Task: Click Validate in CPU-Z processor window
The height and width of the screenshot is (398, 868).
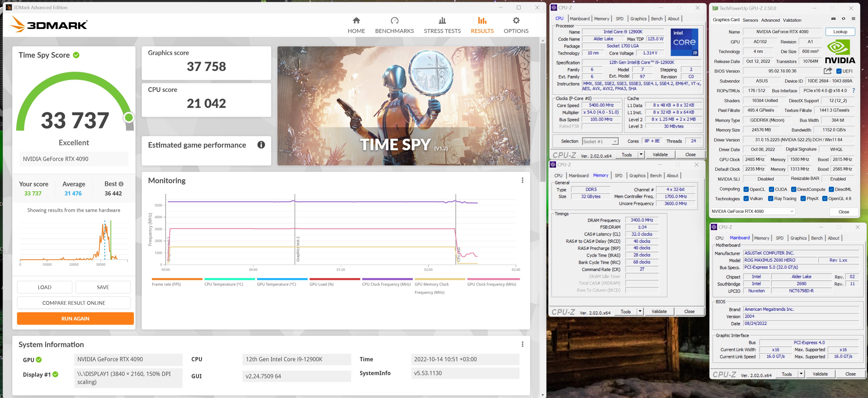Action: tap(660, 155)
